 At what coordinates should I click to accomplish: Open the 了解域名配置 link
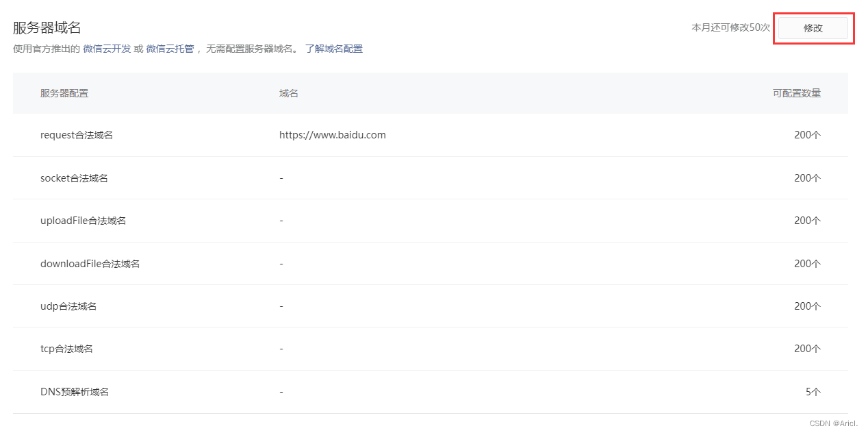[334, 49]
